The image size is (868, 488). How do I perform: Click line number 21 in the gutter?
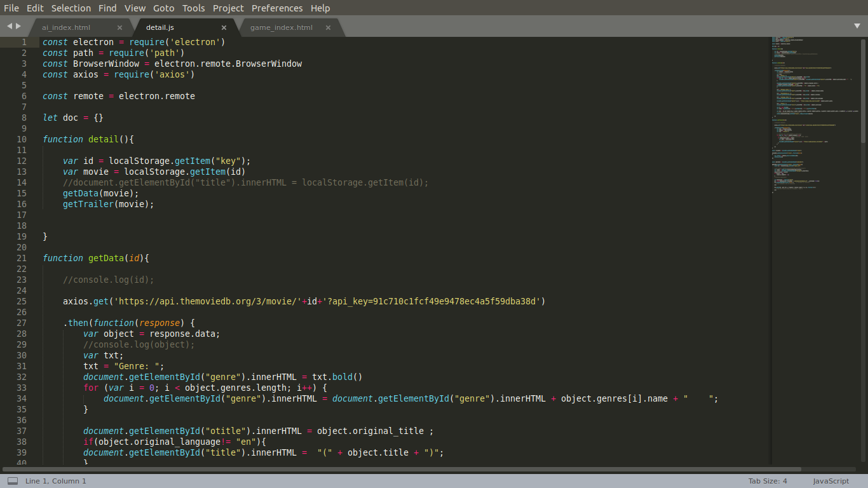pos(22,258)
